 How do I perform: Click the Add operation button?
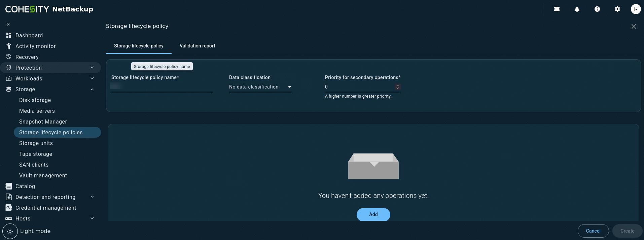373,214
